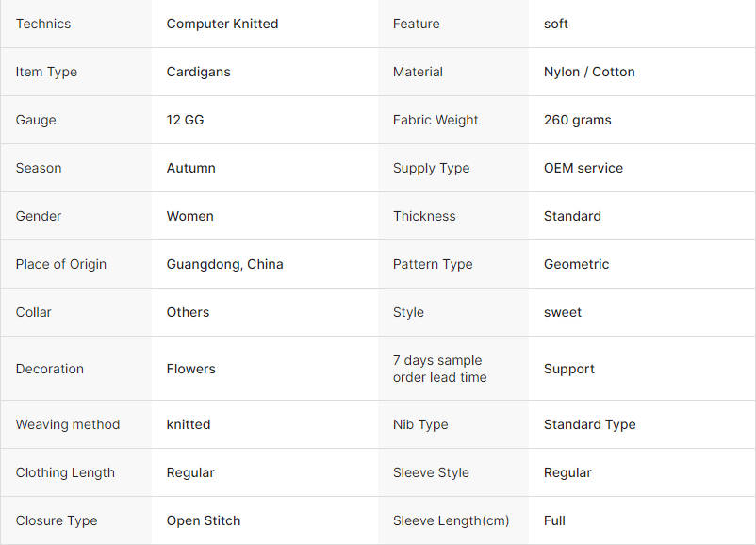Select the 260 grams fabric weight

(578, 120)
